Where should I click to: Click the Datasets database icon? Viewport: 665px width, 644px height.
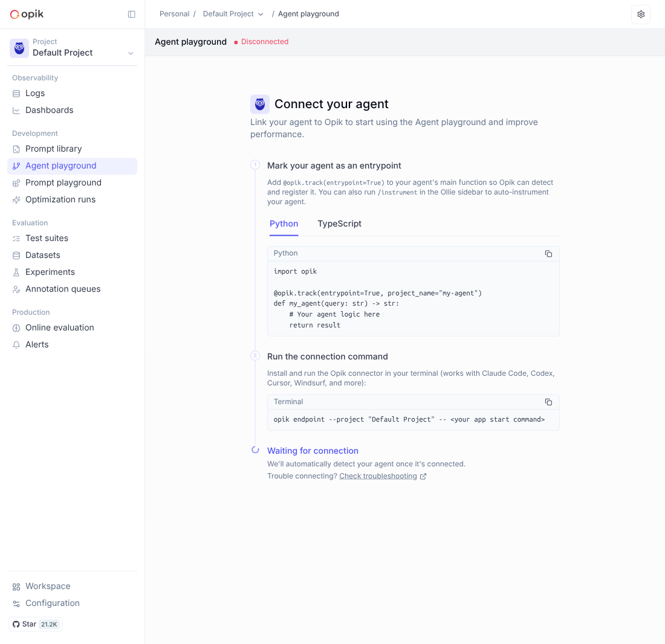pos(16,256)
